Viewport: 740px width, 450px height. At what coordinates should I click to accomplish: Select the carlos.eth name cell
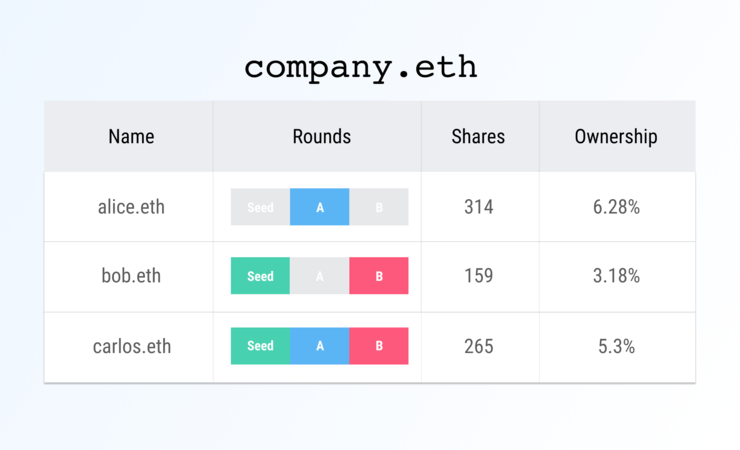coord(131,346)
